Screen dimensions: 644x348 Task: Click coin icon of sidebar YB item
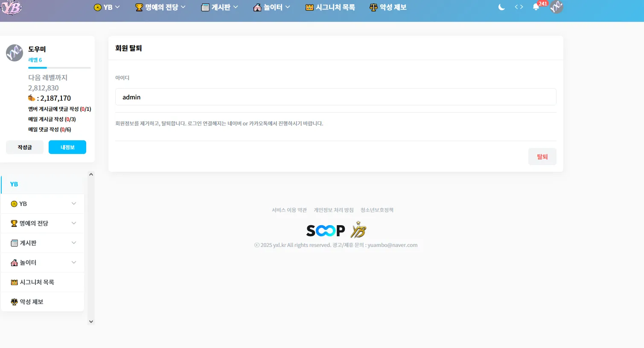click(x=14, y=204)
